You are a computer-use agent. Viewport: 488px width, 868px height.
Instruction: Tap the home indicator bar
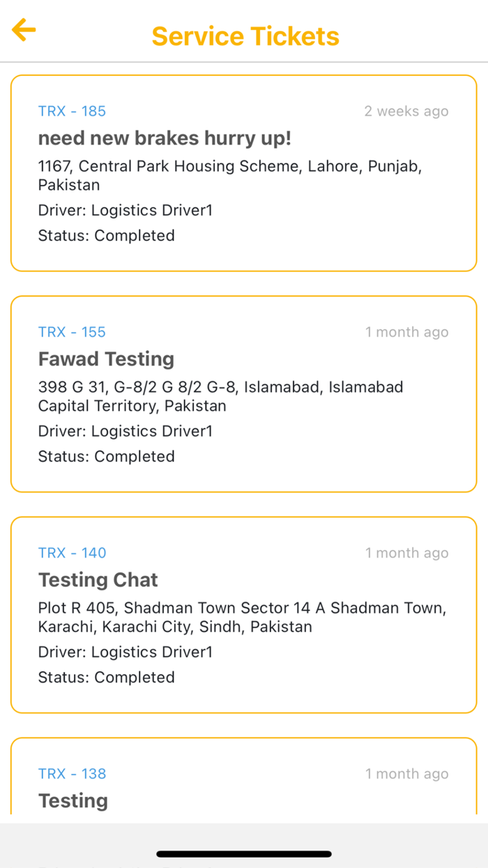244,853
